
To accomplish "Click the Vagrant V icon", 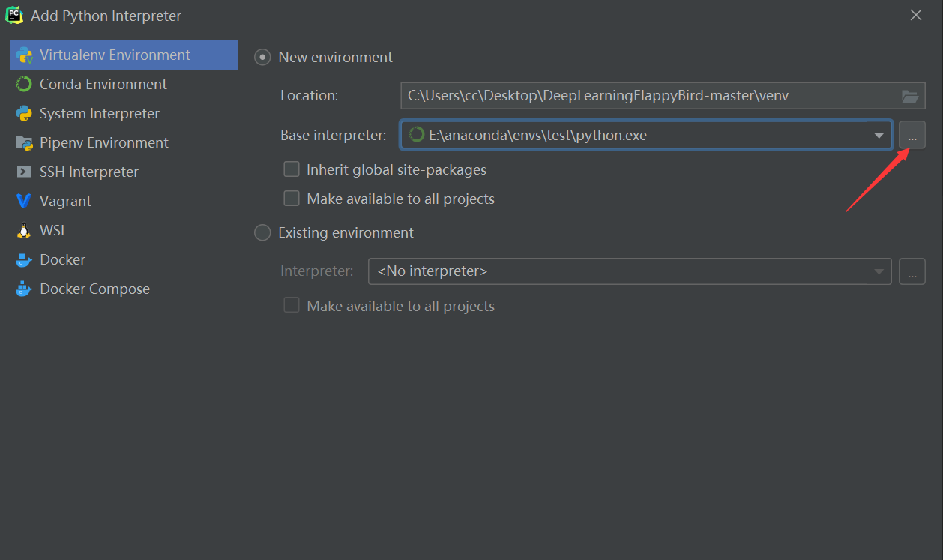I will (24, 202).
